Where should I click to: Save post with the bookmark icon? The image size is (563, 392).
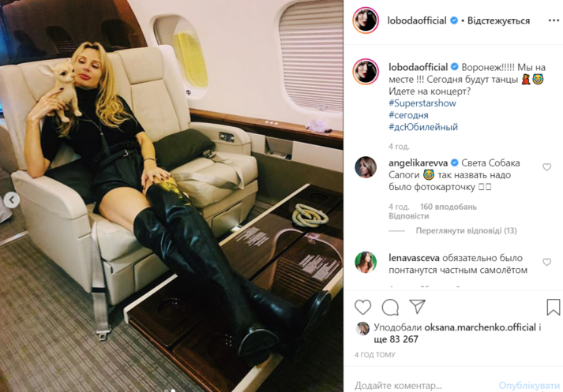click(x=554, y=307)
